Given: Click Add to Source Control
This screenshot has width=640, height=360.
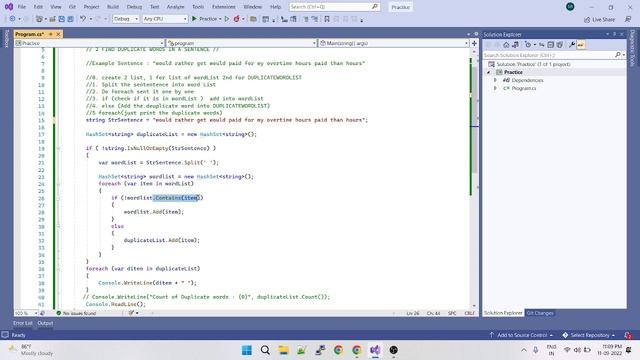Looking at the screenshot, I should pos(521,335).
